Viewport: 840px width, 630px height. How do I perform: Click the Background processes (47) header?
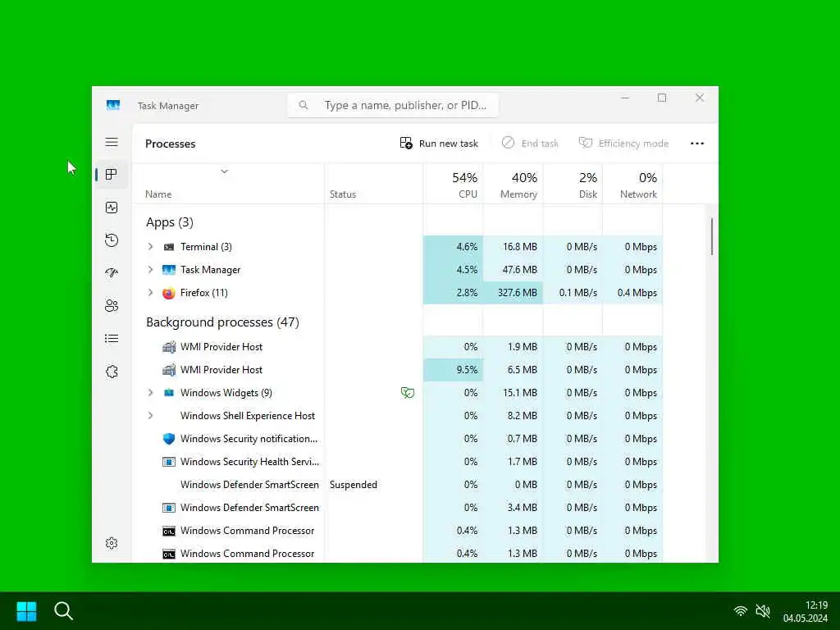click(x=222, y=322)
